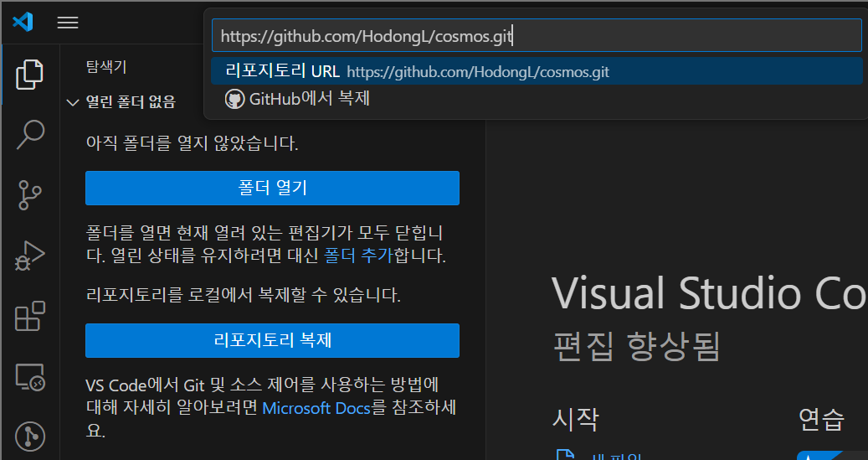Image resolution: width=868 pixels, height=460 pixels.
Task: Open the 폴더 추가 link
Action: pos(358,256)
